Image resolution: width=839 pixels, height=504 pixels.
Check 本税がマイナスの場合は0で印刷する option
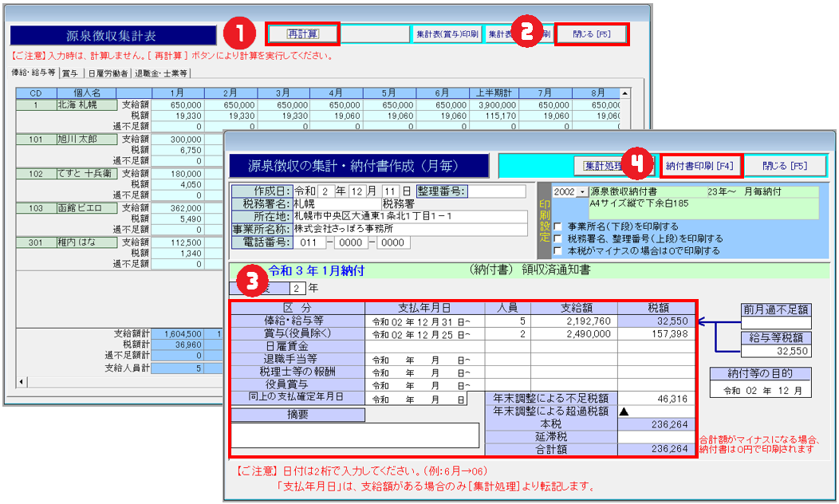point(557,250)
